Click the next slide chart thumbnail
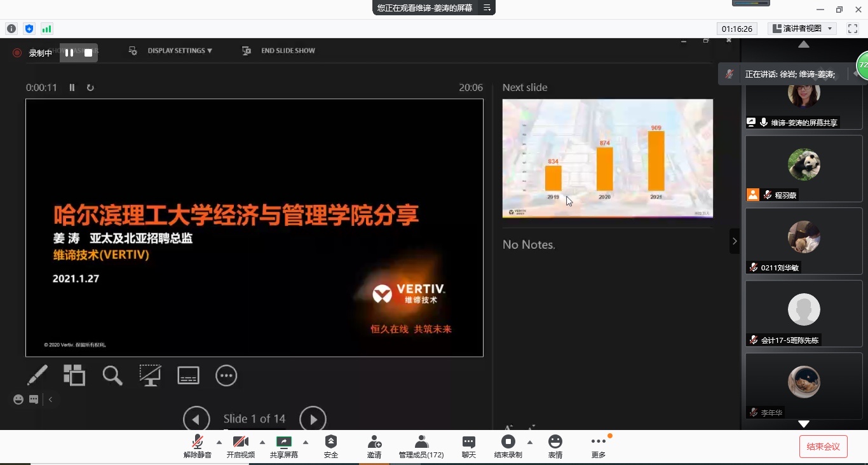Viewport: 868px width, 465px height. (x=607, y=158)
